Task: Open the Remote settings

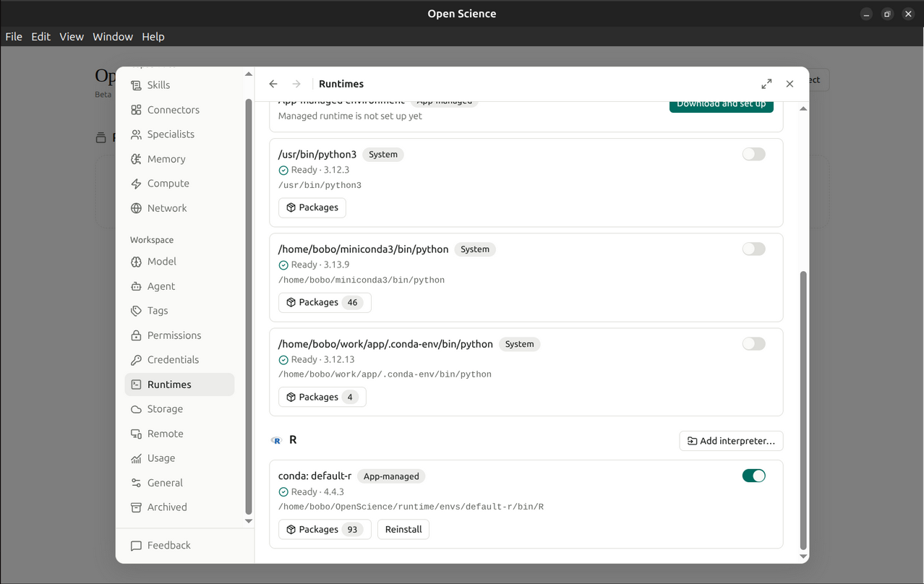Action: point(179,434)
